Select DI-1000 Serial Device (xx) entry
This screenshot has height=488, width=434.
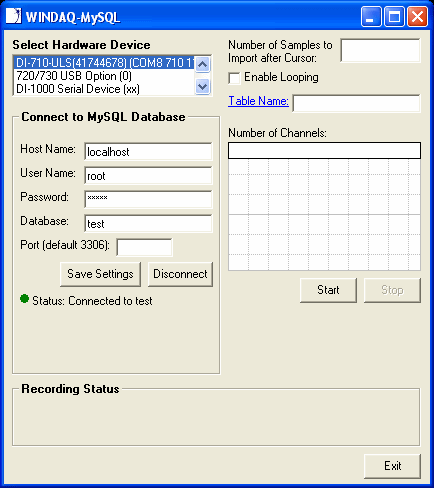[x=104, y=89]
